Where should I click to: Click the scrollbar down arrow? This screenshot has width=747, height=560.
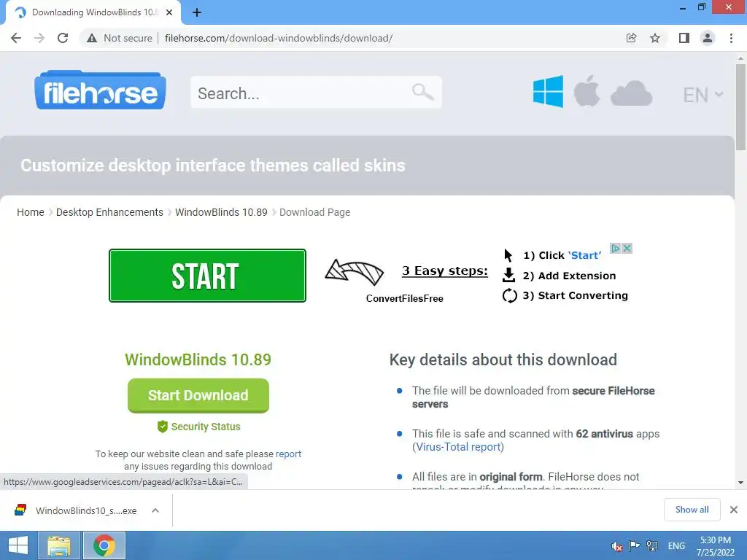pos(740,483)
